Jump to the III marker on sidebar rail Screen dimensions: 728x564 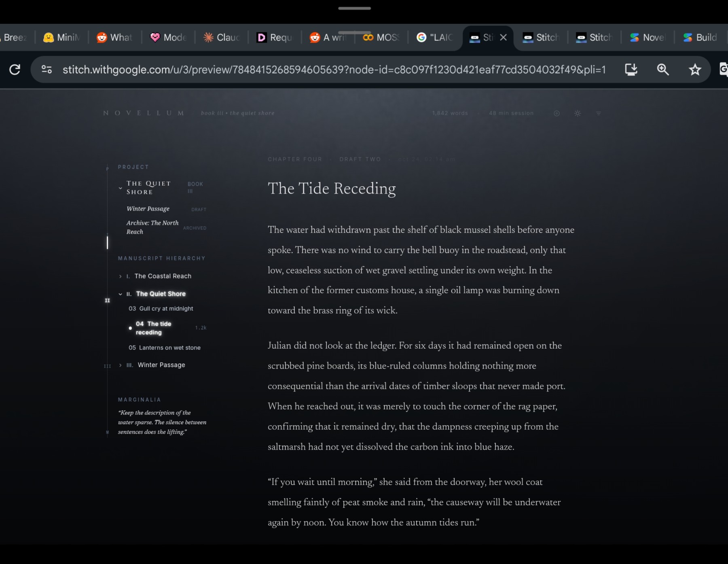107,366
